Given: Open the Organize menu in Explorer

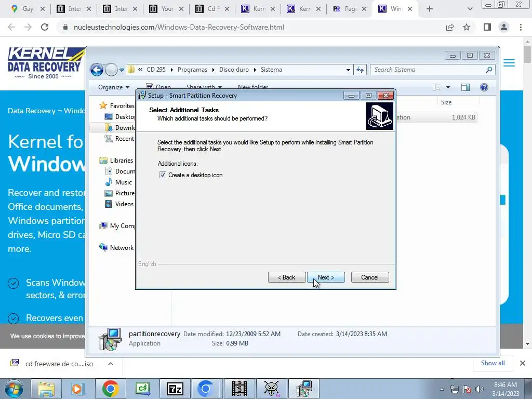Looking at the screenshot, I should [x=114, y=87].
